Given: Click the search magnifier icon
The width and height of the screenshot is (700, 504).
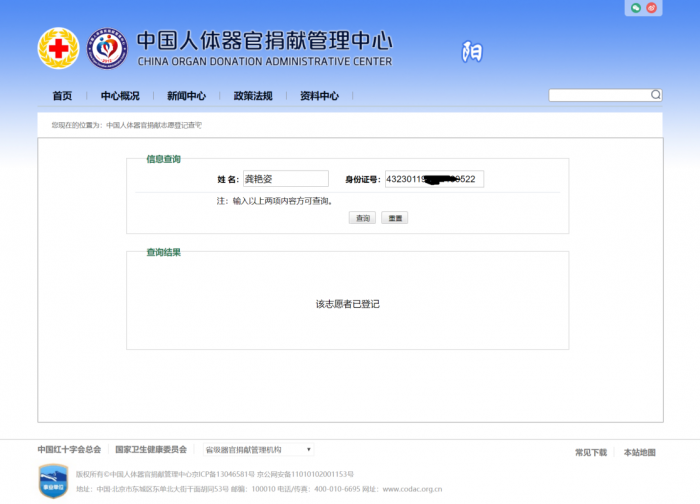Looking at the screenshot, I should (655, 95).
